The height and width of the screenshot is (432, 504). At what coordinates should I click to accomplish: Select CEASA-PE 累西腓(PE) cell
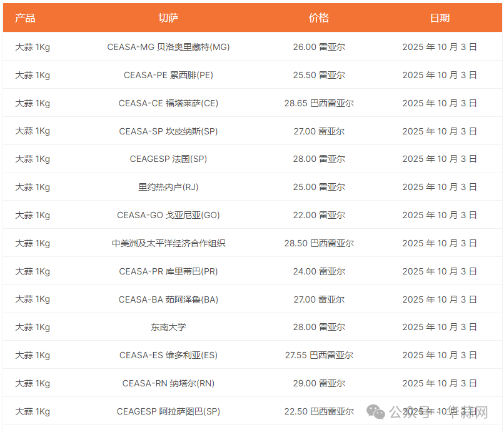pos(168,75)
